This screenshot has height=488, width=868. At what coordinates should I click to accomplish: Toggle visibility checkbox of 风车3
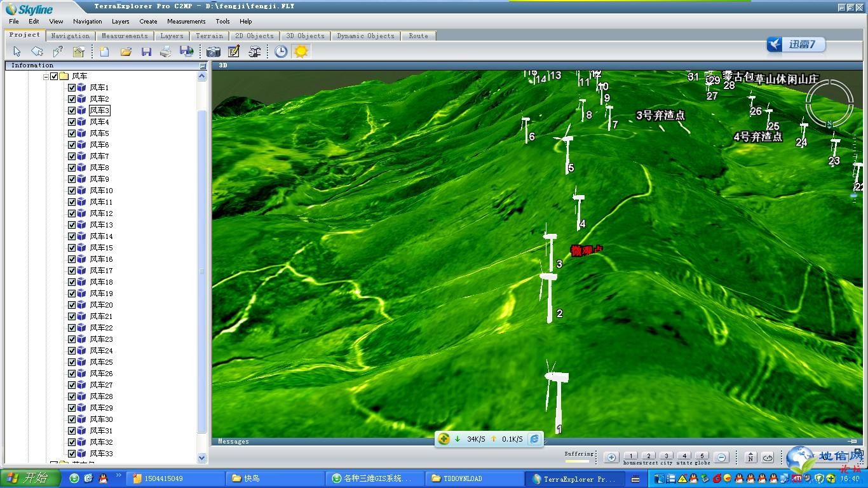(x=72, y=111)
